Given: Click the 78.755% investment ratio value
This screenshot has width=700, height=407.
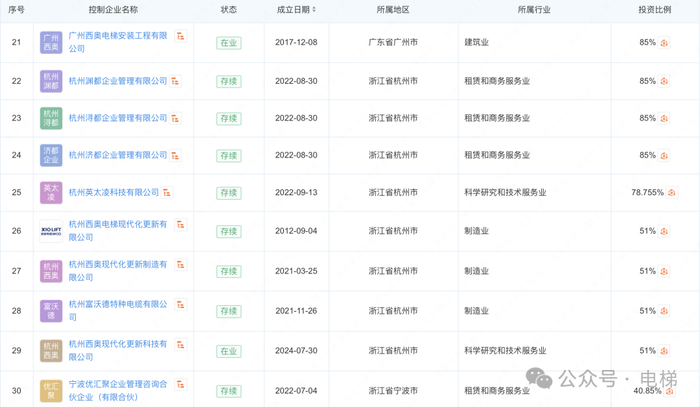Looking at the screenshot, I should click(647, 192).
